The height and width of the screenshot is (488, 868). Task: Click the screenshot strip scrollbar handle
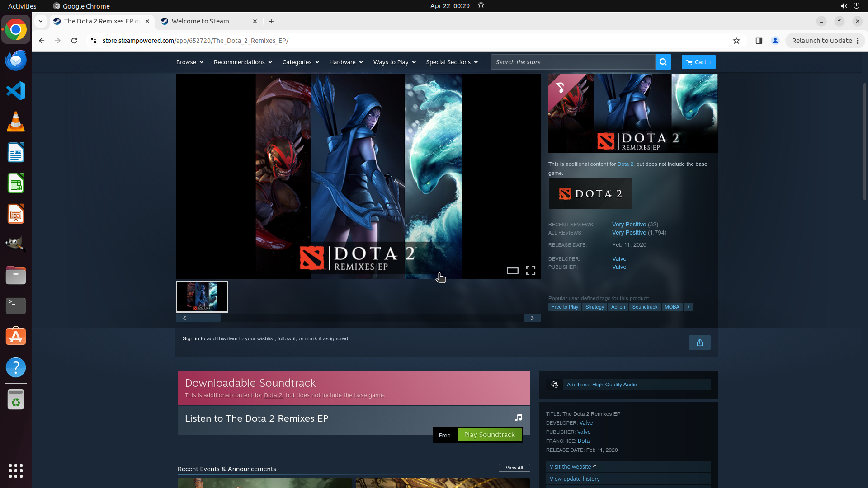pos(207,318)
